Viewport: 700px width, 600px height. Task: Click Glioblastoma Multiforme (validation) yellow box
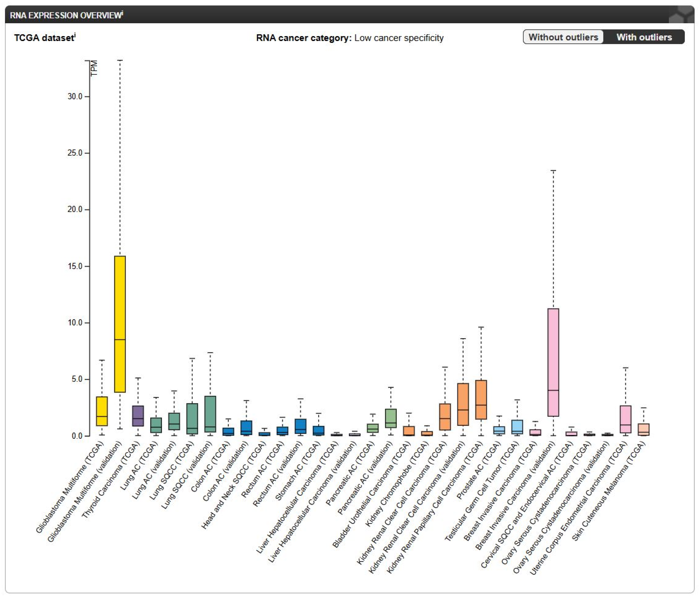coord(120,324)
